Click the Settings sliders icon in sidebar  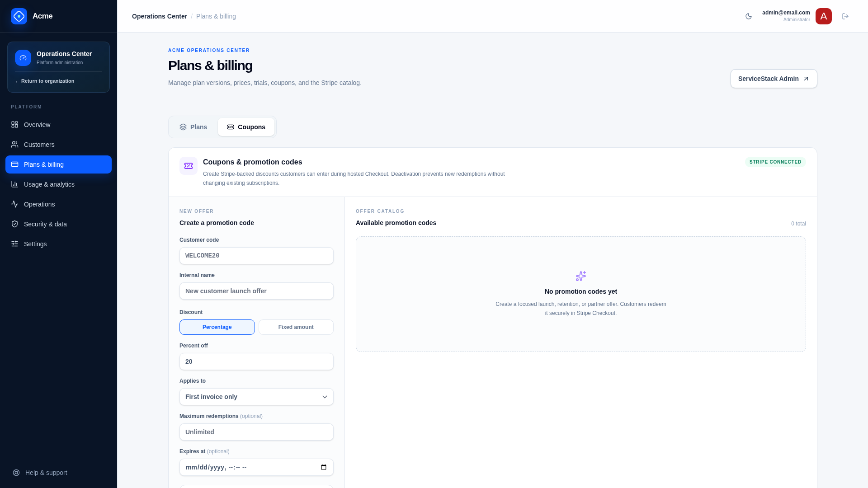tap(15, 244)
